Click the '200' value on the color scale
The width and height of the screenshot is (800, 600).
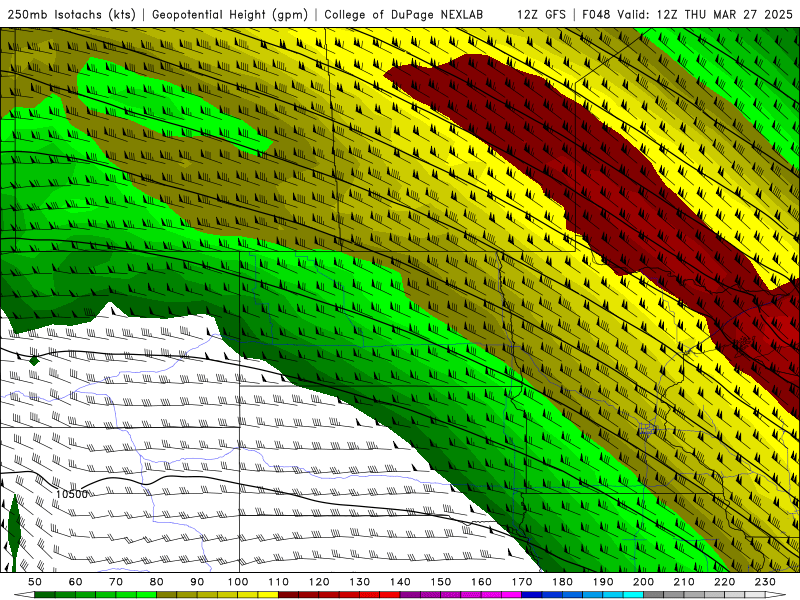[x=643, y=582]
